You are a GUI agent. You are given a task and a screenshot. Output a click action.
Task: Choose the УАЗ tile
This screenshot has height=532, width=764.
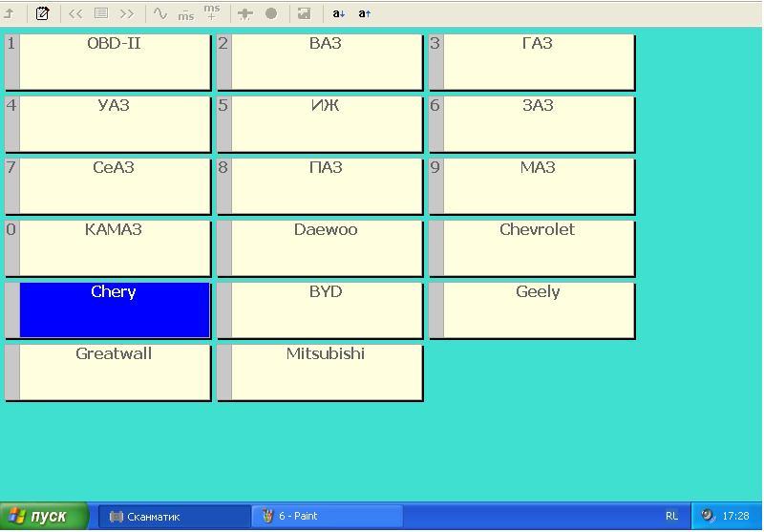click(x=108, y=124)
